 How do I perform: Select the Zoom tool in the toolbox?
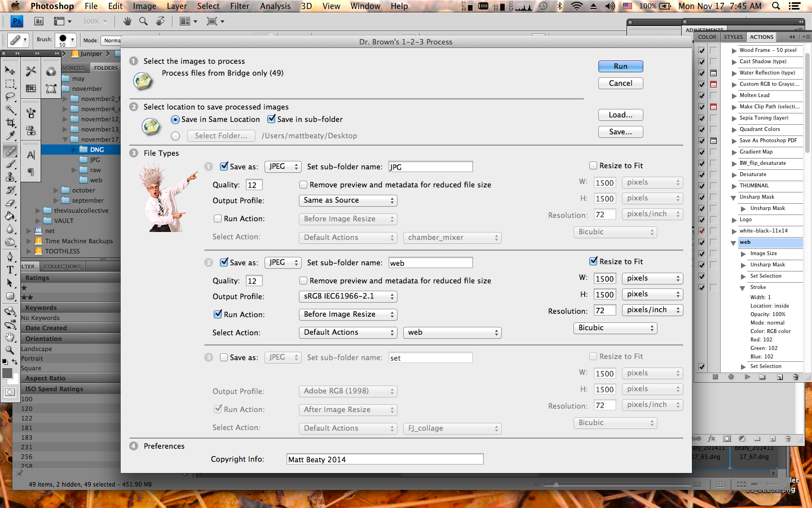(10, 350)
